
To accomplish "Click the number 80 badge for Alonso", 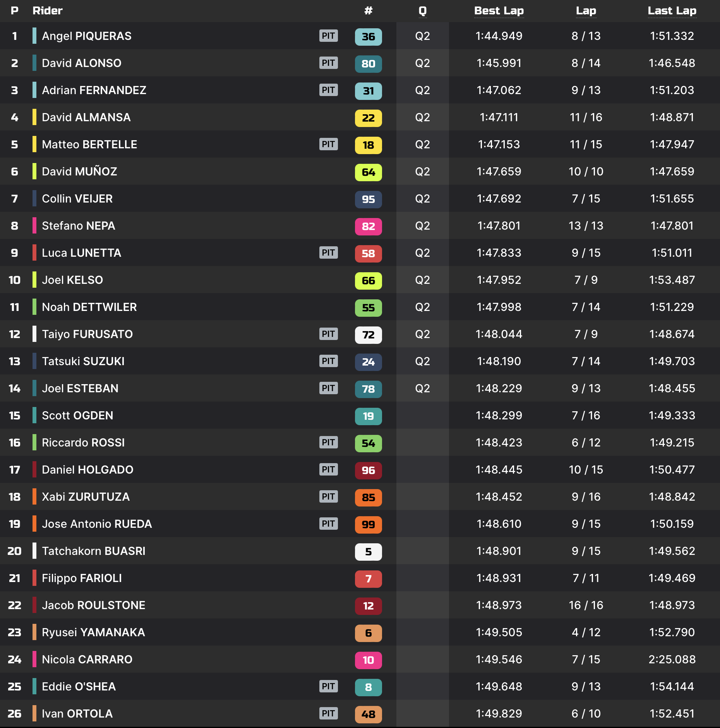I will point(368,64).
